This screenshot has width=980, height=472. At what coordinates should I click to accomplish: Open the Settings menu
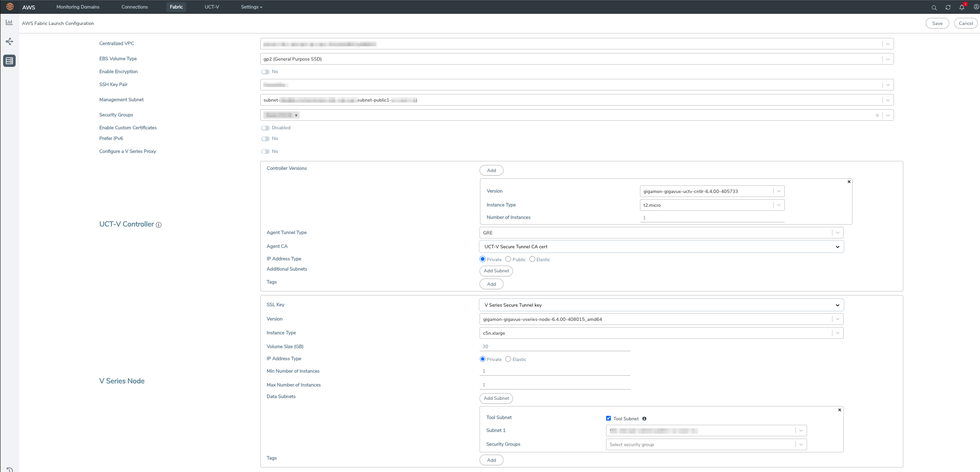tap(251, 7)
